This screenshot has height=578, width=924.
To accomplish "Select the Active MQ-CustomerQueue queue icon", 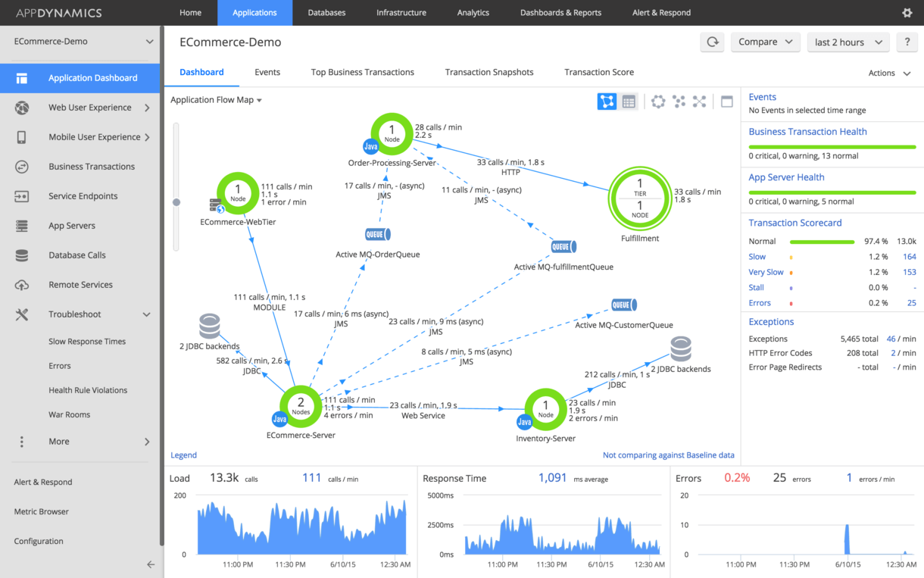I will pos(623,305).
